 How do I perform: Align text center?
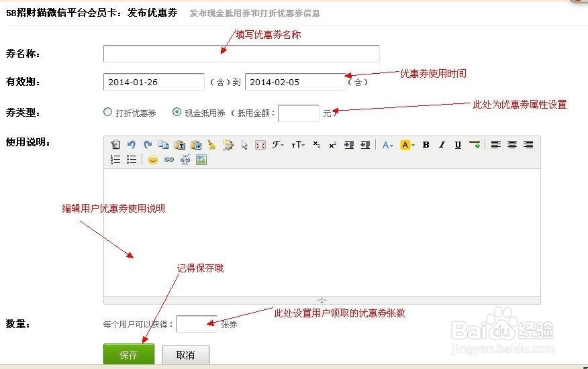tap(512, 144)
